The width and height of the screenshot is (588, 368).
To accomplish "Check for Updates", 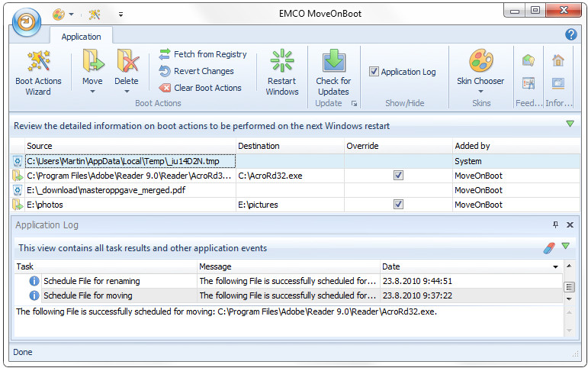I will click(333, 73).
